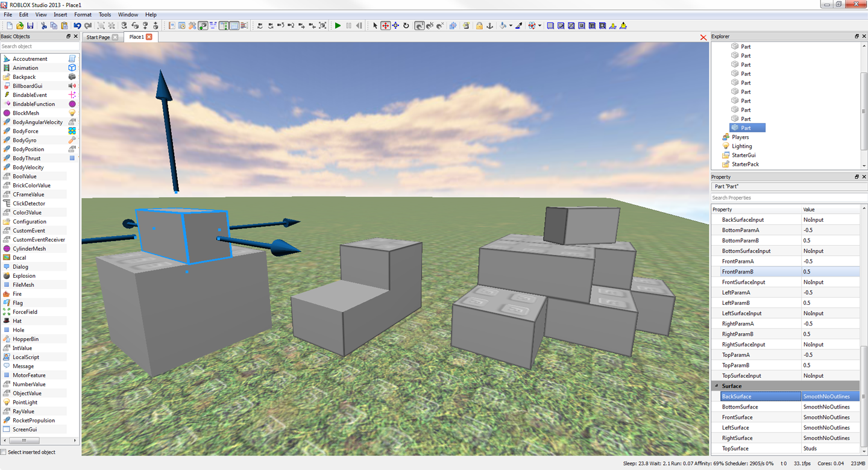The width and height of the screenshot is (868, 470).
Task: Pick the Rotate tool
Action: pyautogui.click(x=406, y=26)
